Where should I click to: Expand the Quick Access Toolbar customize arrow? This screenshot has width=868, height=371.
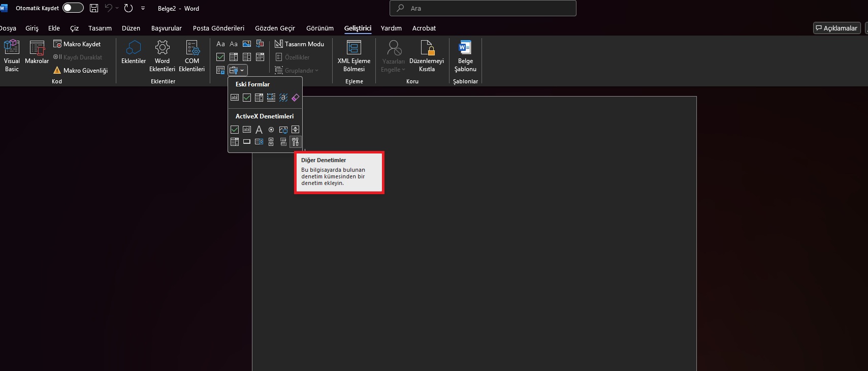pos(143,8)
